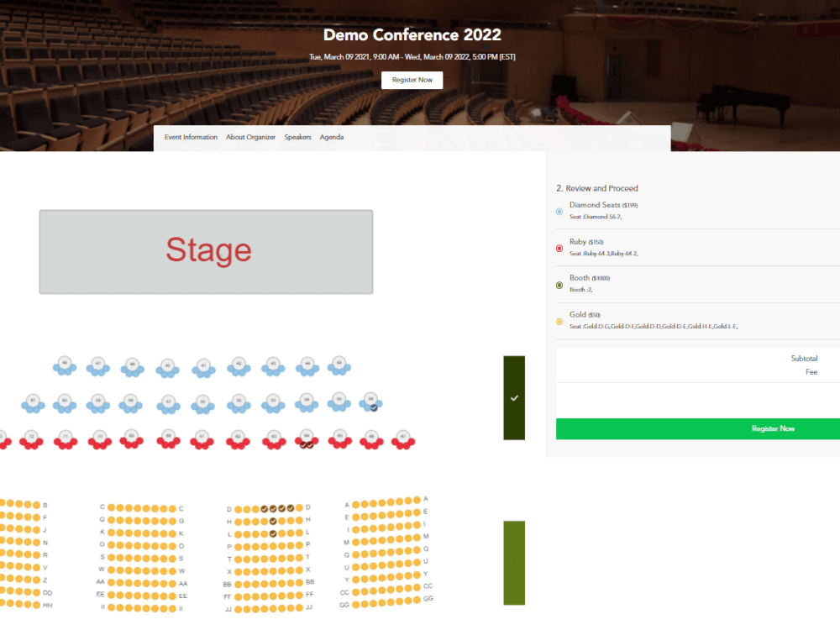840x630 pixels.
Task: Click the 'Ruby ($150)' label
Action: [x=586, y=242]
